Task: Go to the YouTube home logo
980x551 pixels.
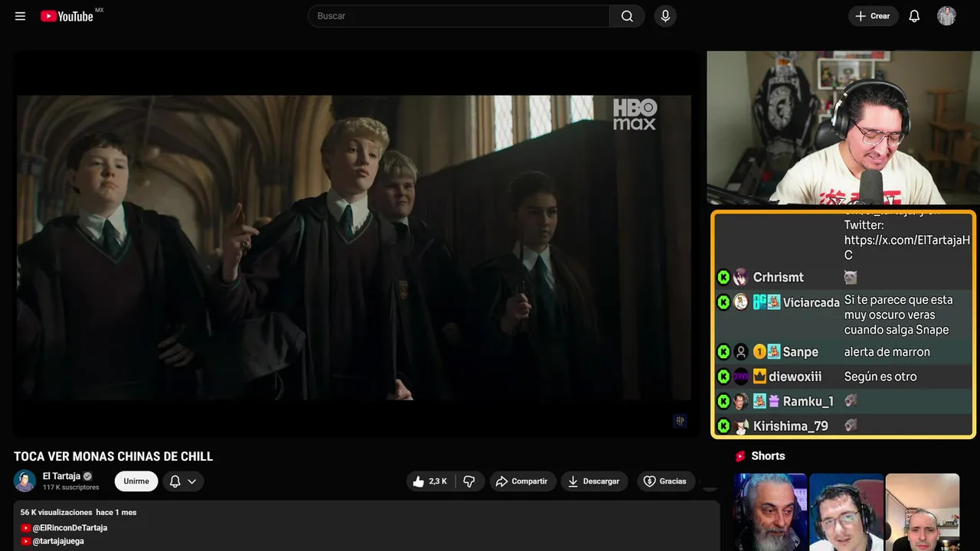Action: (67, 16)
